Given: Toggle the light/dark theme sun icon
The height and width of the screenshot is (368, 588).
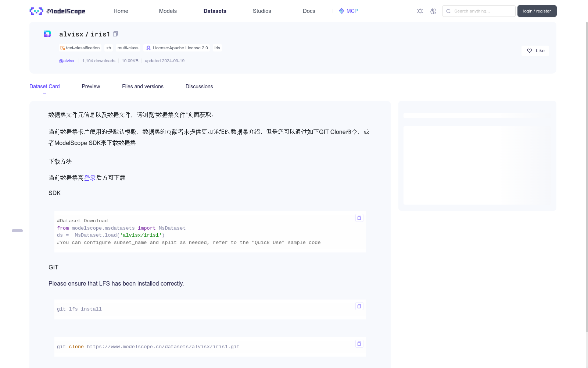Looking at the screenshot, I should pos(420,11).
